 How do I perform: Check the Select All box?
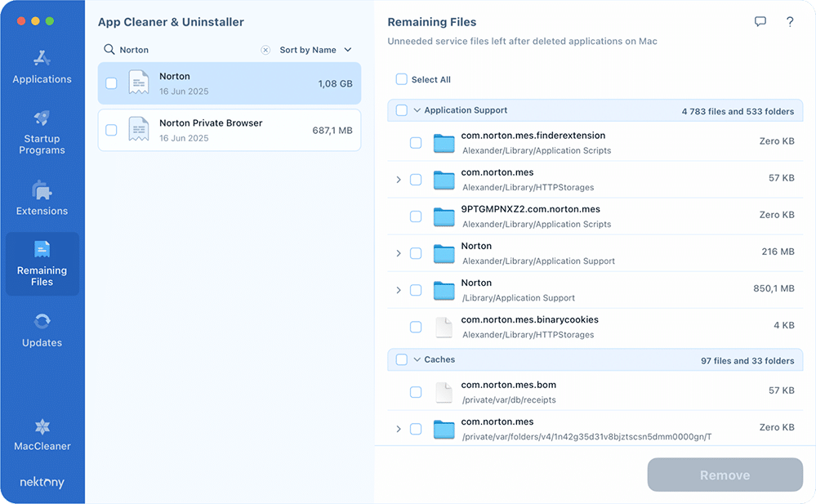click(402, 79)
